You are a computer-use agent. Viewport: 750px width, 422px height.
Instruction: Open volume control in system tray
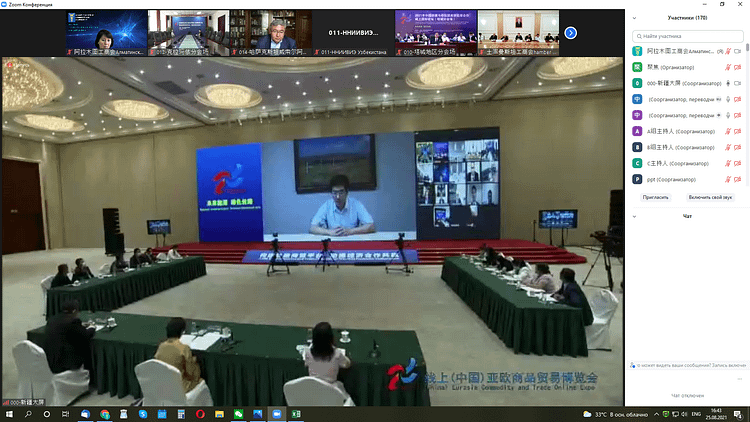[684, 414]
